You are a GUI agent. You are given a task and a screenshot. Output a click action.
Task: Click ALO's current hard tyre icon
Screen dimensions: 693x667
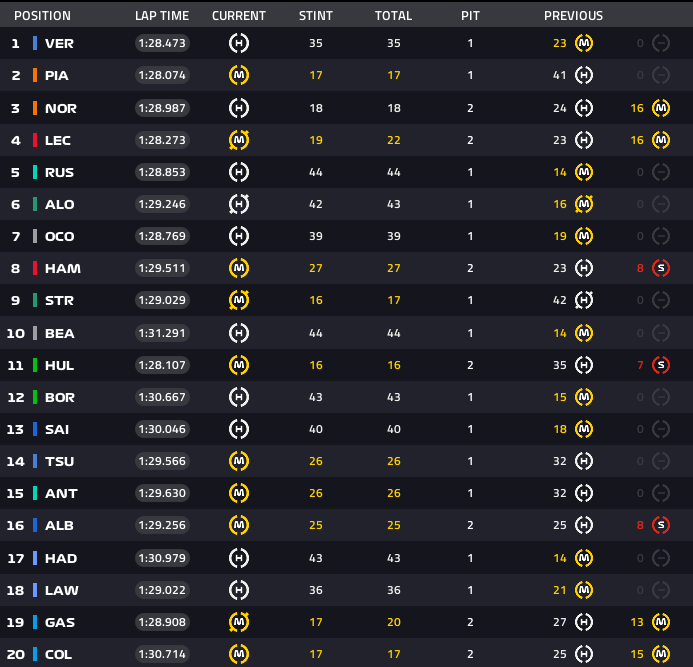pyautogui.click(x=239, y=204)
